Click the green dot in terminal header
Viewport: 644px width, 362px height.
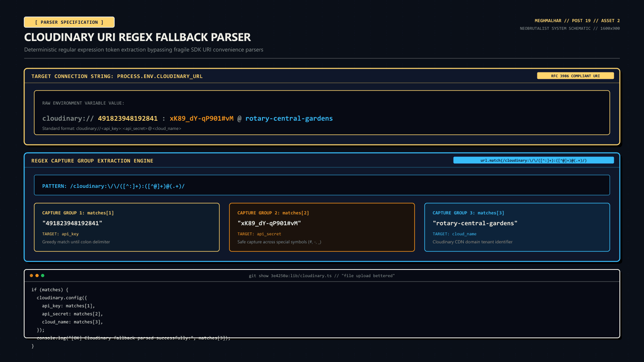pos(43,276)
